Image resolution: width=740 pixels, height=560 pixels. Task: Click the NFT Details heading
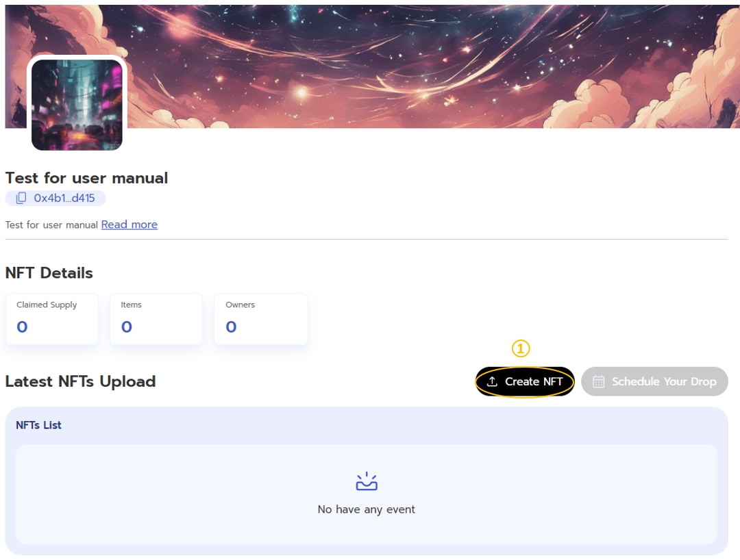(x=49, y=273)
